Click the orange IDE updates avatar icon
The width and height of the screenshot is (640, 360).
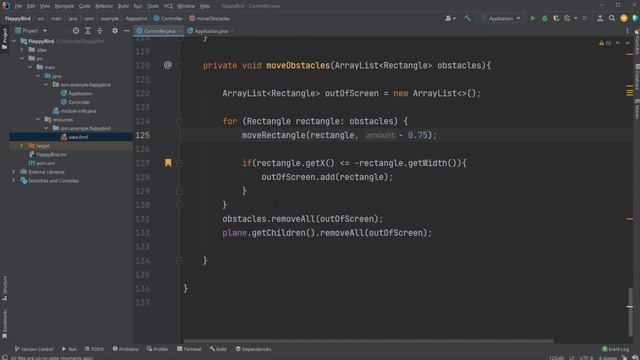624,18
